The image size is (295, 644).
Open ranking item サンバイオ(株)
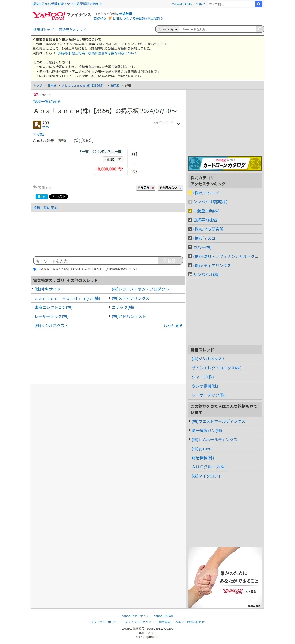206,274
